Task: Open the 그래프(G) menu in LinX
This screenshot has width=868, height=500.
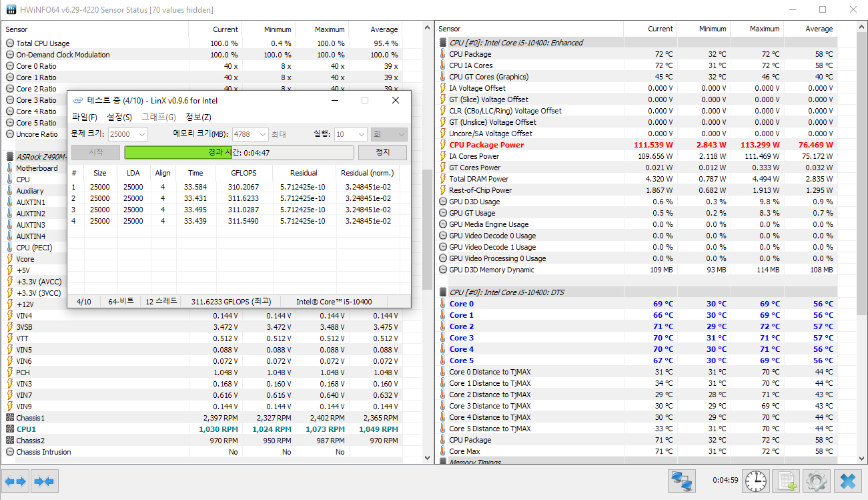Action: (x=157, y=117)
